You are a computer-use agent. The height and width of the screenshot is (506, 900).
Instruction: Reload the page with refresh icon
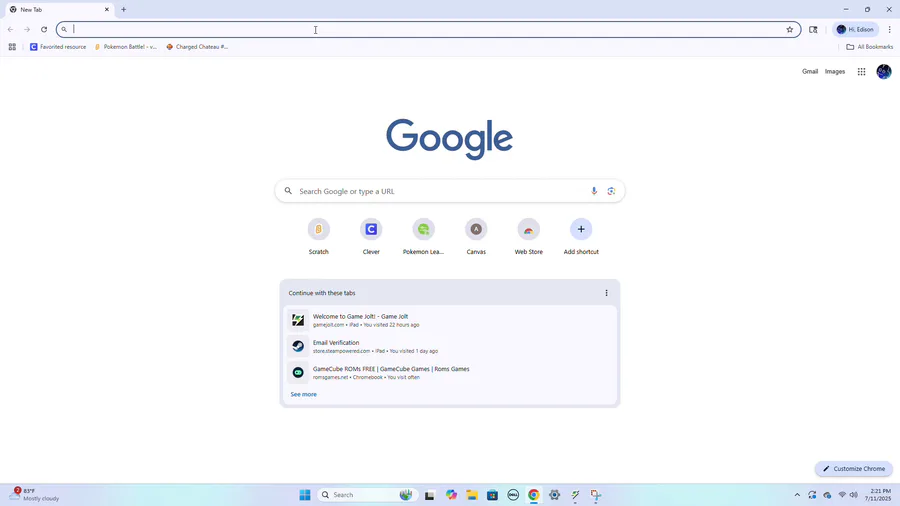point(44,29)
